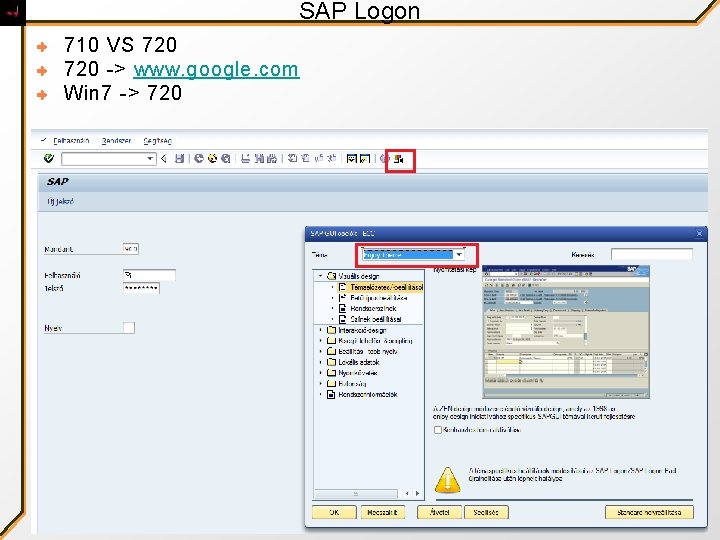This screenshot has width=720, height=540.
Task: Open the www.google.com hyperlink
Action: [216, 69]
